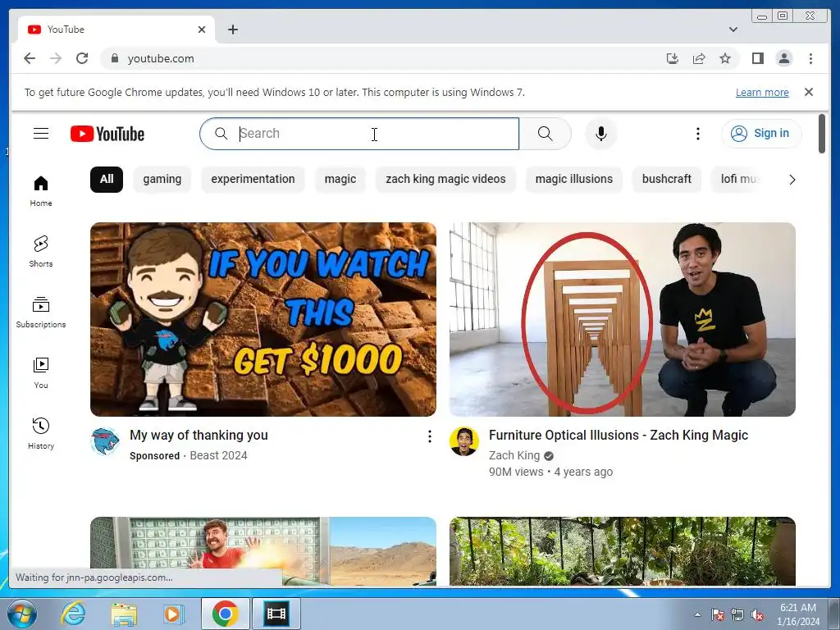840x630 pixels.
Task: Open a new tab with plus button
Action: pyautogui.click(x=232, y=30)
